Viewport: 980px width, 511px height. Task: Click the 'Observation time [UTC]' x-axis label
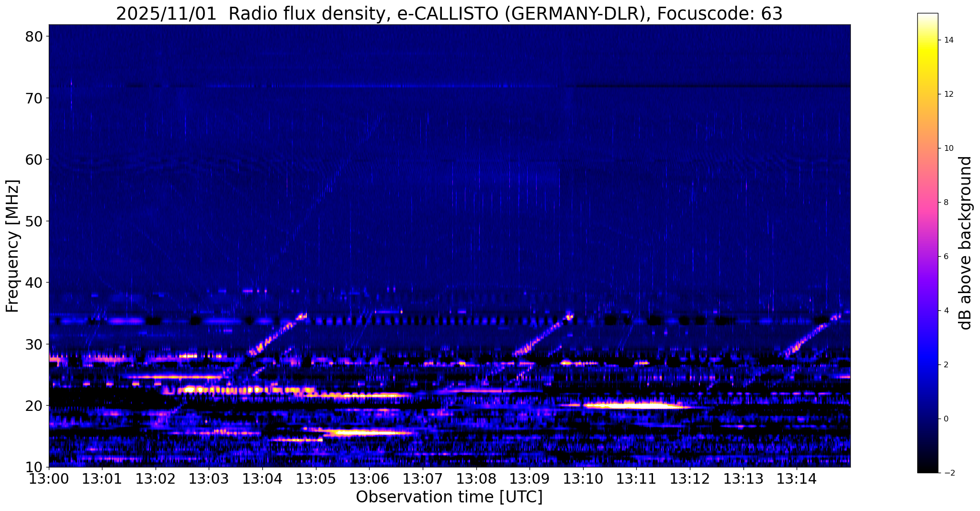(449, 497)
